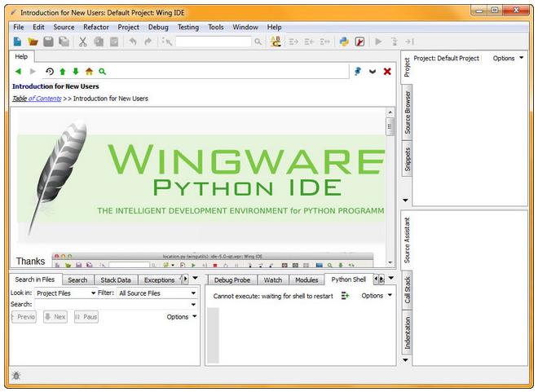Click the New File toolbar icon
The width and height of the screenshot is (538, 392).
click(x=18, y=42)
